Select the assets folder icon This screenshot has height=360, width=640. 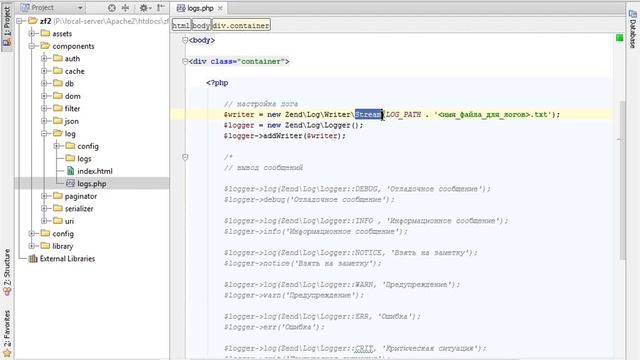[45, 33]
